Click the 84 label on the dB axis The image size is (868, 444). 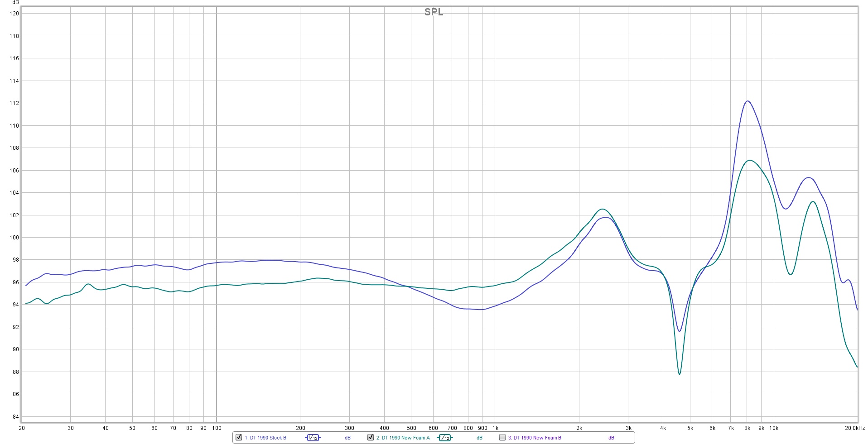[16, 417]
